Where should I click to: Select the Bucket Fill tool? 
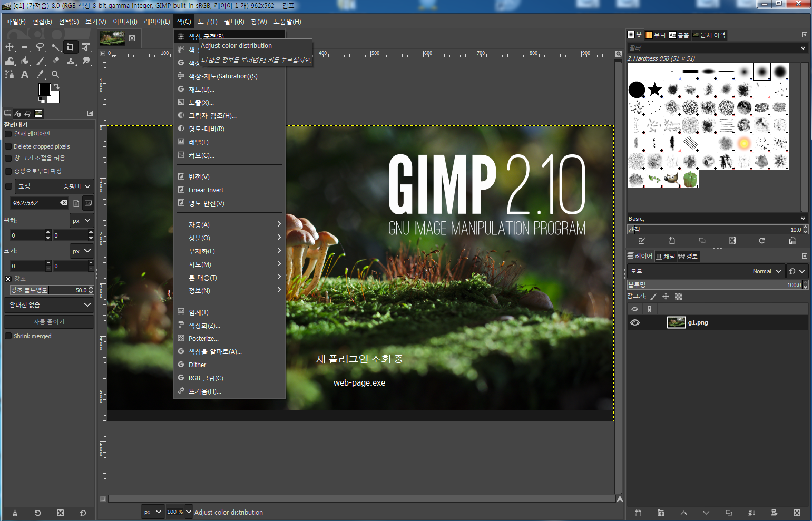coord(25,61)
